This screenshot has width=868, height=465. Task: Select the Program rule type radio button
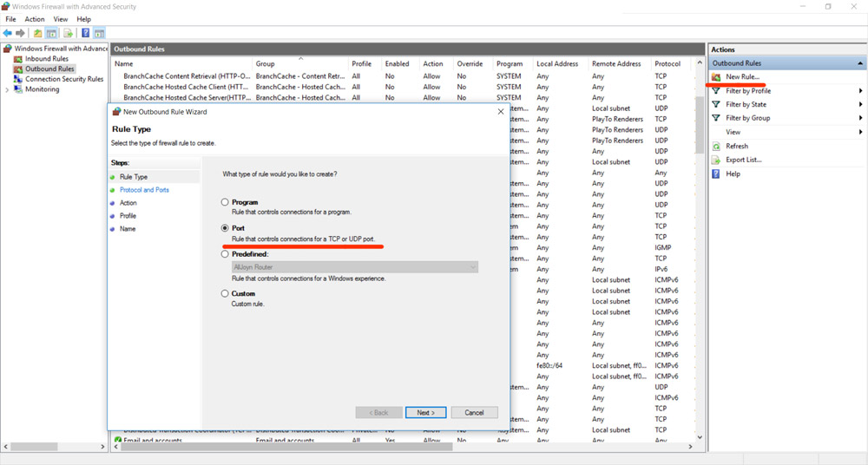point(225,203)
